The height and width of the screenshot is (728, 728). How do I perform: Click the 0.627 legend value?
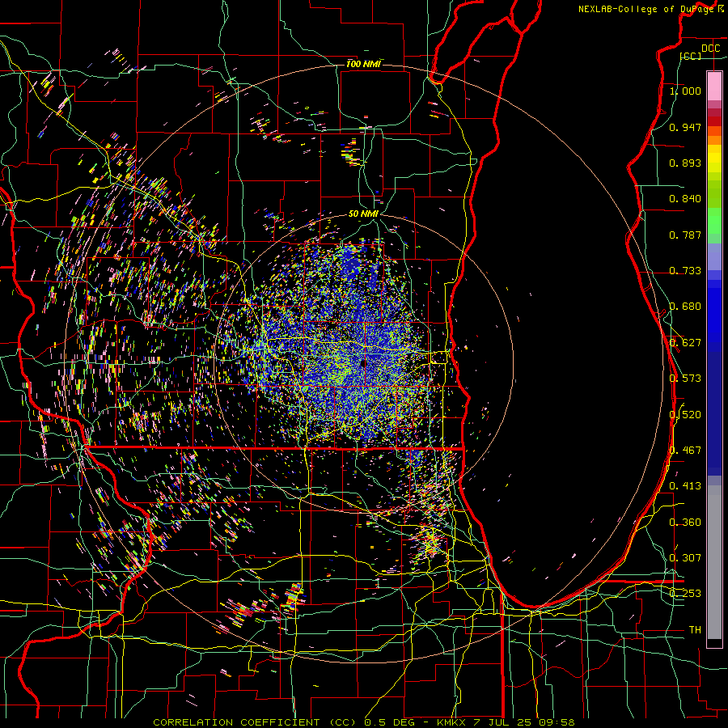pyautogui.click(x=685, y=343)
